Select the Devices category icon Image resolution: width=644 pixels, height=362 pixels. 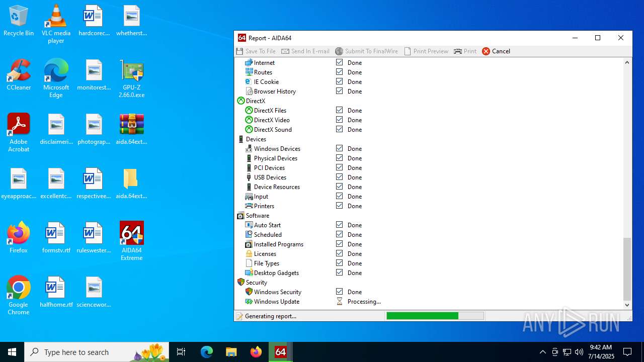[x=240, y=139]
